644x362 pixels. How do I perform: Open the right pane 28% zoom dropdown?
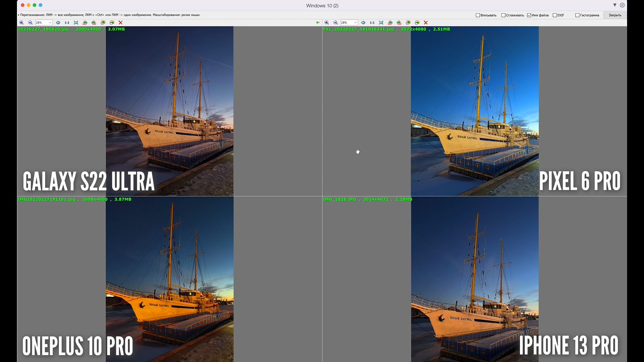coord(355,23)
